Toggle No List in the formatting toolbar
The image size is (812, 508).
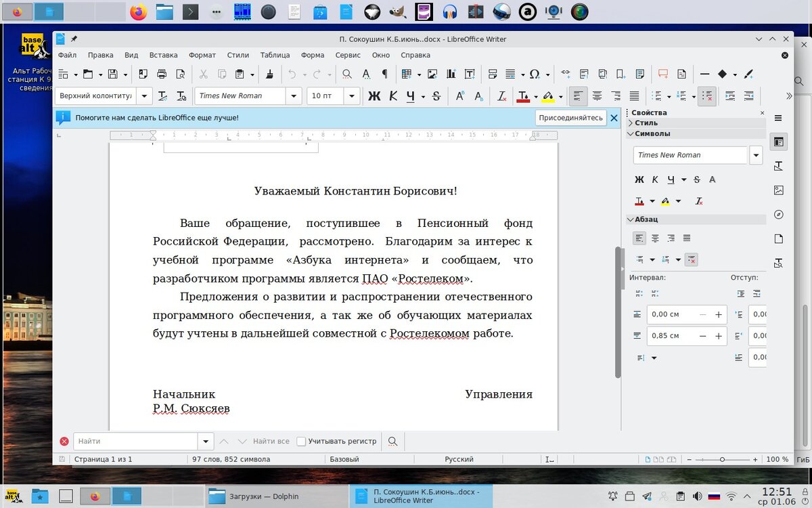point(706,96)
